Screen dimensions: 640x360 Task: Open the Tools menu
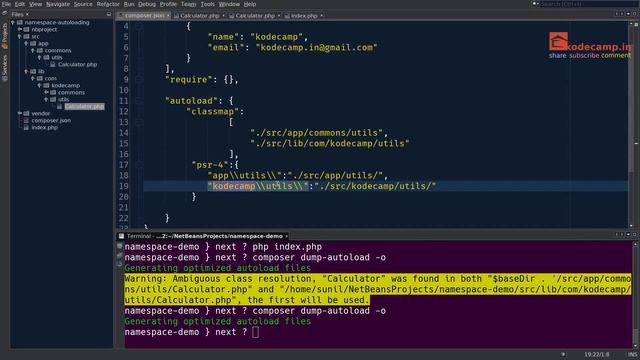(x=207, y=4)
